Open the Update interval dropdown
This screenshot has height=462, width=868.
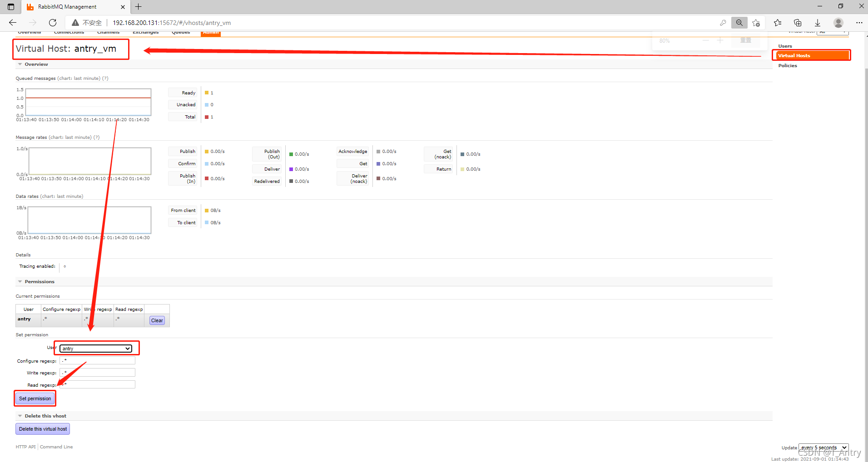[823, 447]
